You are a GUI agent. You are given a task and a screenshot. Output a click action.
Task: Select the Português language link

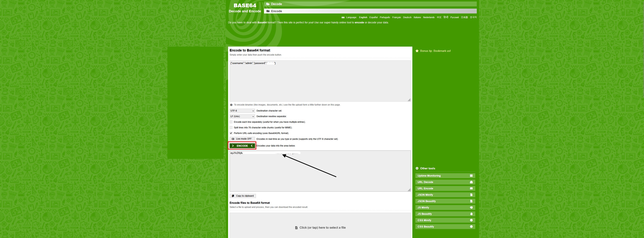pos(385,17)
